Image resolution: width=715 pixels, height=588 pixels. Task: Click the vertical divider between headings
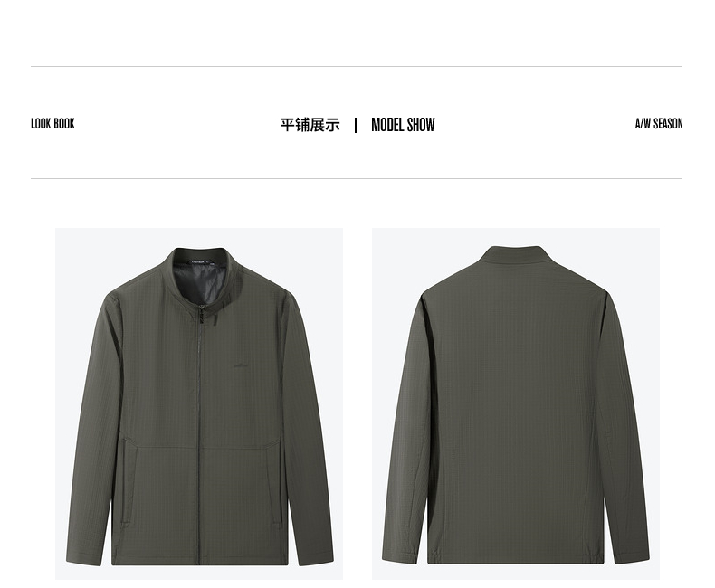356,125
